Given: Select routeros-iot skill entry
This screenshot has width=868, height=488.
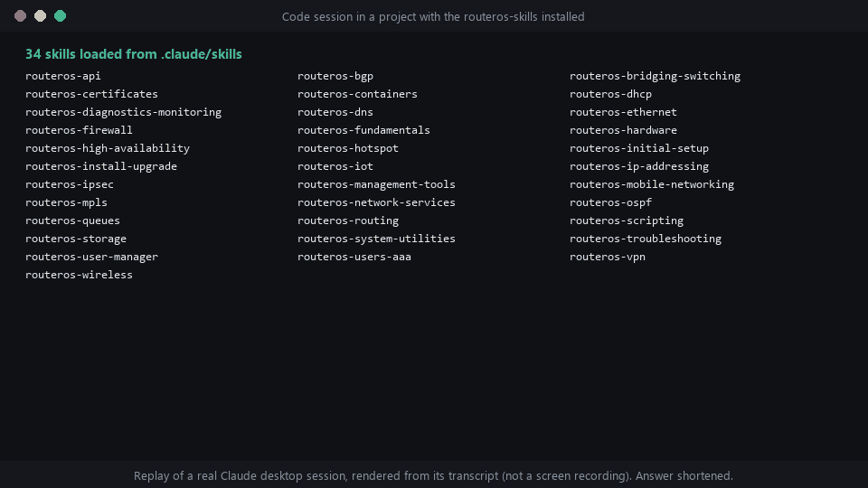Looking at the screenshot, I should pyautogui.click(x=335, y=166).
